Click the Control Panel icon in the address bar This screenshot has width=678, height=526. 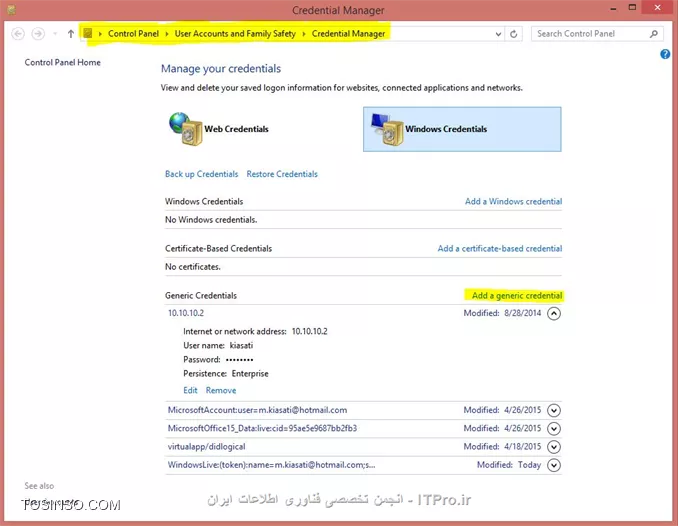(x=88, y=33)
